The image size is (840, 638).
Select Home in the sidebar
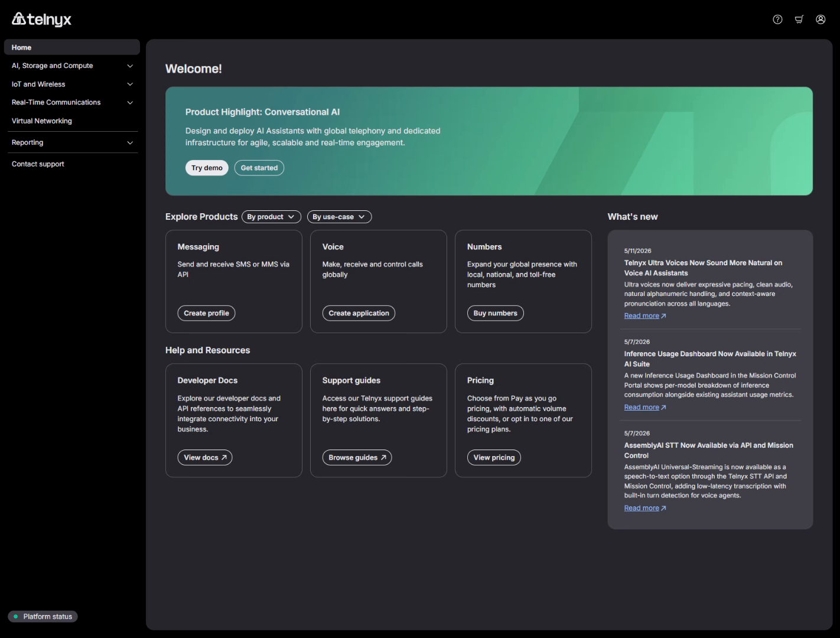coord(72,47)
